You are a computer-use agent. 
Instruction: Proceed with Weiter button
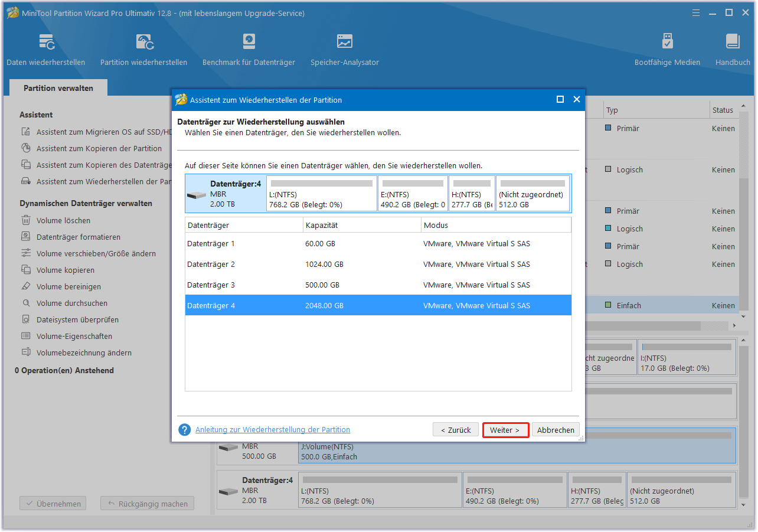coord(505,430)
